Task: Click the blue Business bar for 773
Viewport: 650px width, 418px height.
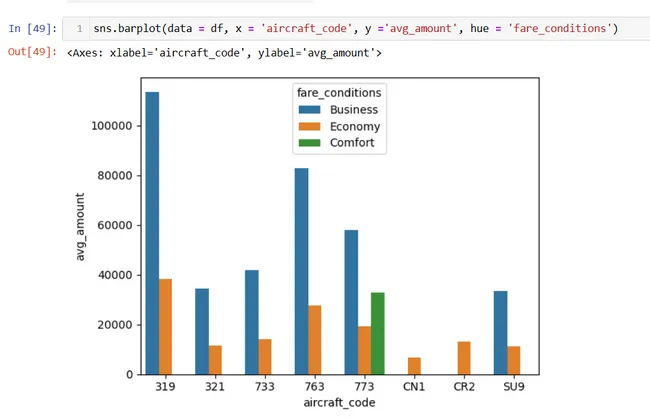Action: (x=351, y=302)
